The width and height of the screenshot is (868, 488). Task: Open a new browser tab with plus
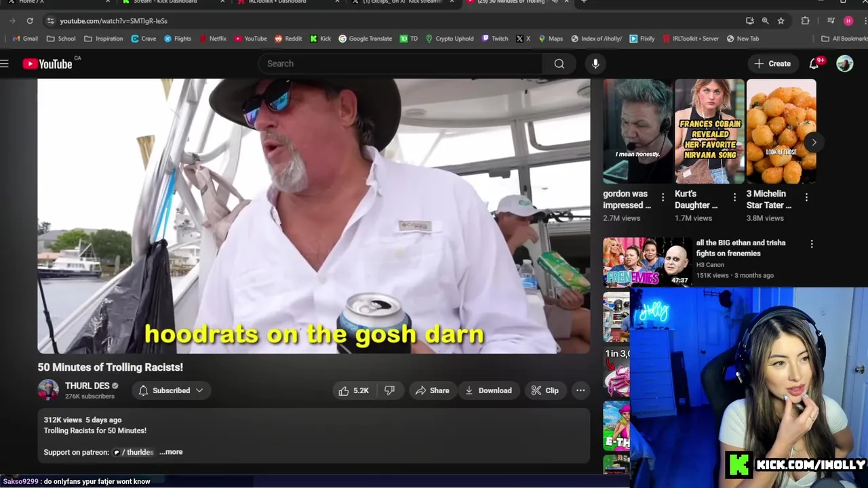pos(583,2)
